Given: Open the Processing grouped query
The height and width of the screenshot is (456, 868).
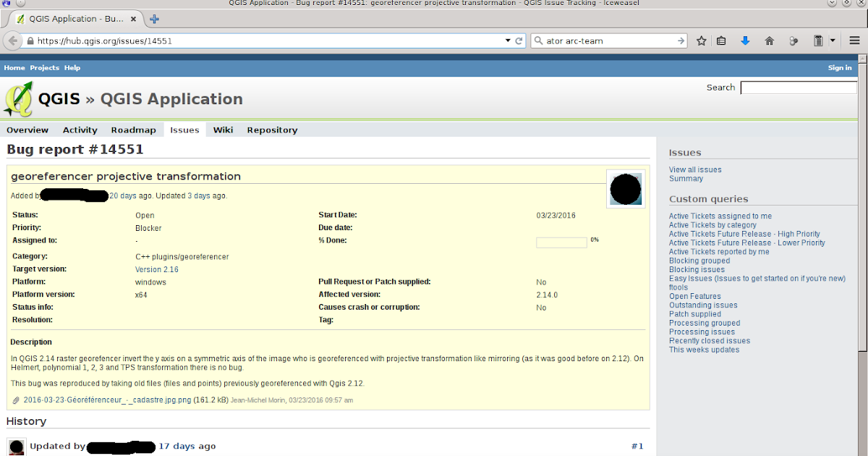Looking at the screenshot, I should (x=705, y=323).
